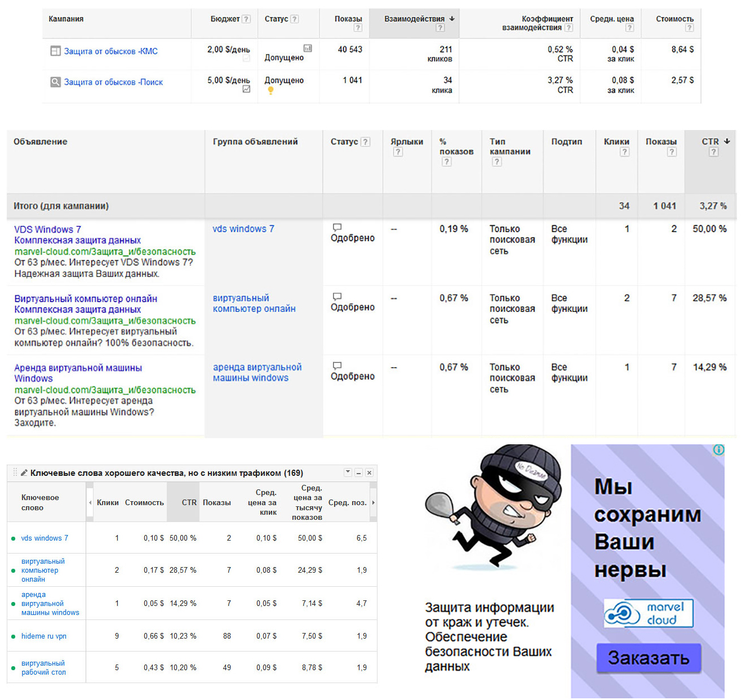The height and width of the screenshot is (700, 746).
Task: Open the help icon under Взаимодействия
Action: (x=440, y=28)
